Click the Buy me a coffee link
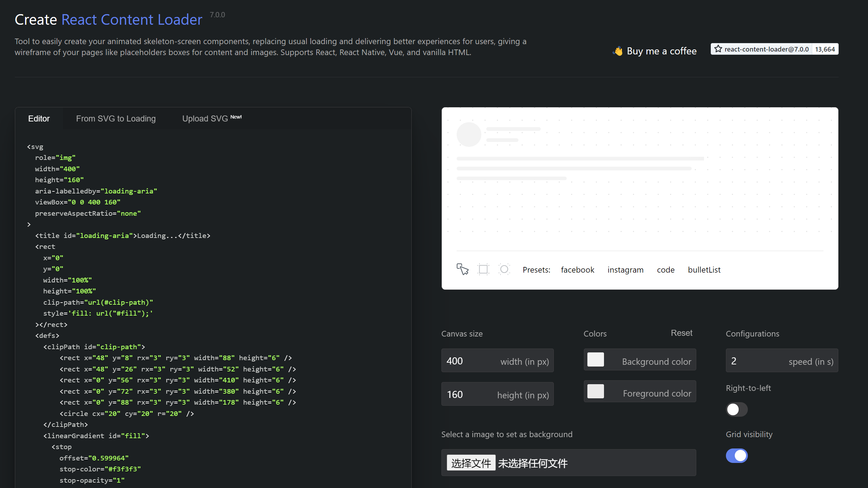Viewport: 868px width, 488px height. pyautogui.click(x=661, y=51)
